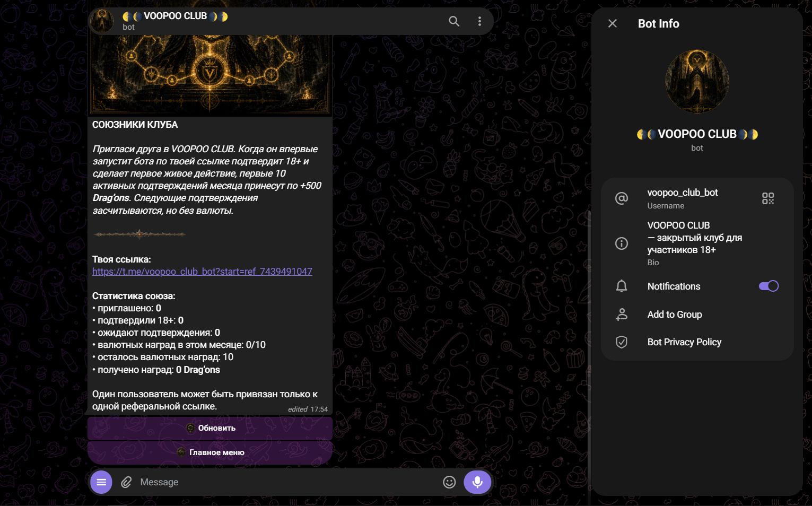The width and height of the screenshot is (812, 506).
Task: Focus the Message input field
Action: pyautogui.click(x=286, y=482)
